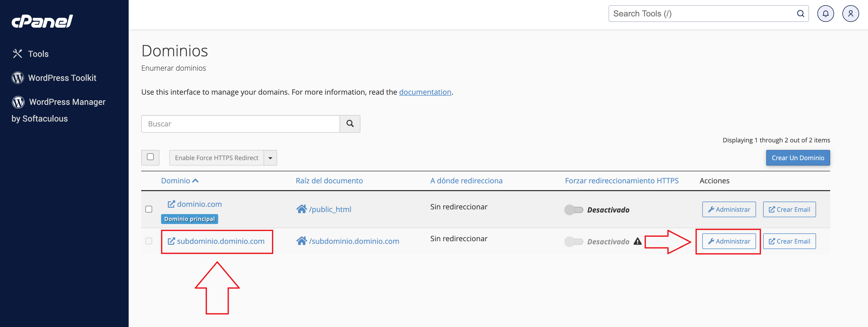Click the Search Tools magnifier icon

tap(800, 14)
